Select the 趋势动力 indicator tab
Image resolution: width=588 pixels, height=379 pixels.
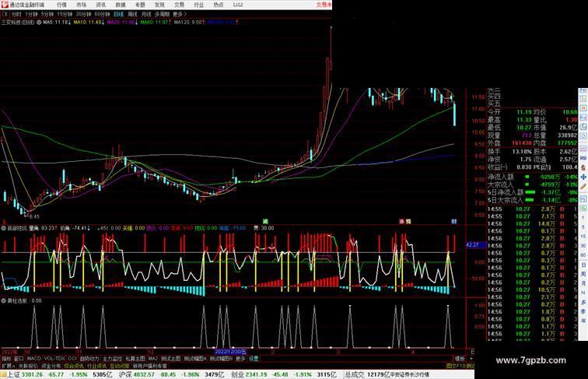89,358
